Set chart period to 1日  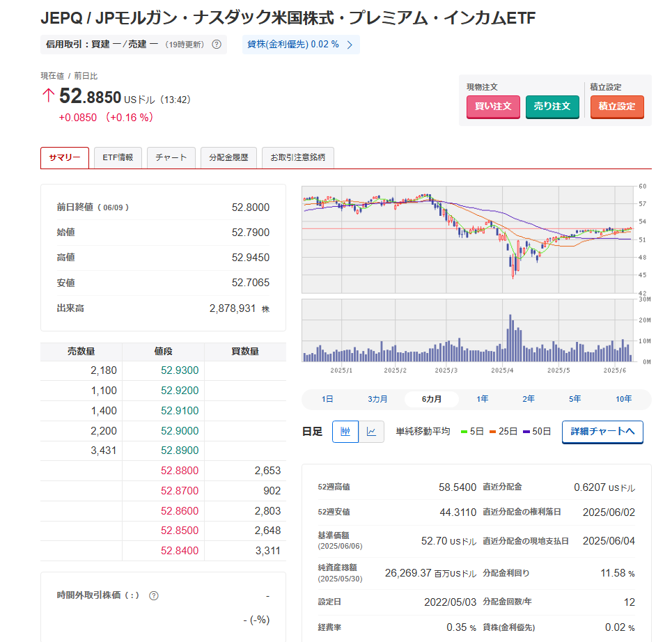tap(327, 399)
